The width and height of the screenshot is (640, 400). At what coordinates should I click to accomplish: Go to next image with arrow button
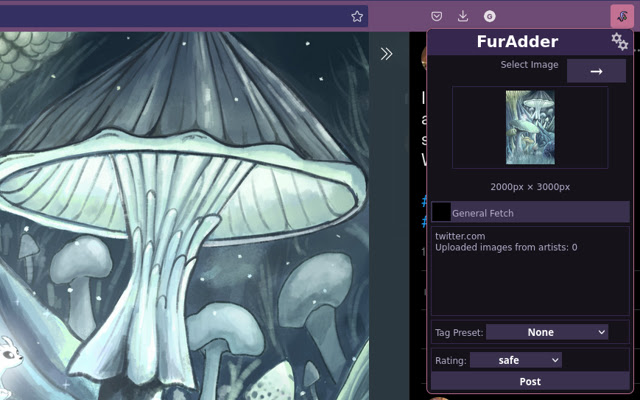click(x=596, y=71)
